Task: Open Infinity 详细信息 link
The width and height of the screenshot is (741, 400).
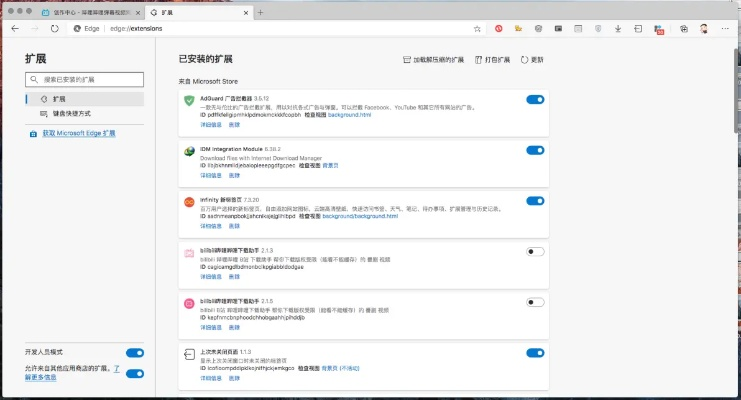Action: 211,226
